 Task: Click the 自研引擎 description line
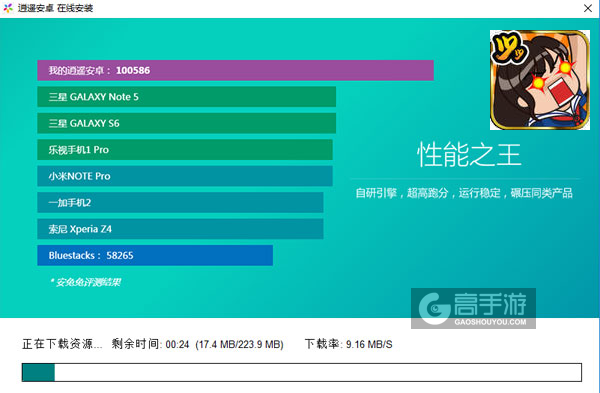(464, 193)
